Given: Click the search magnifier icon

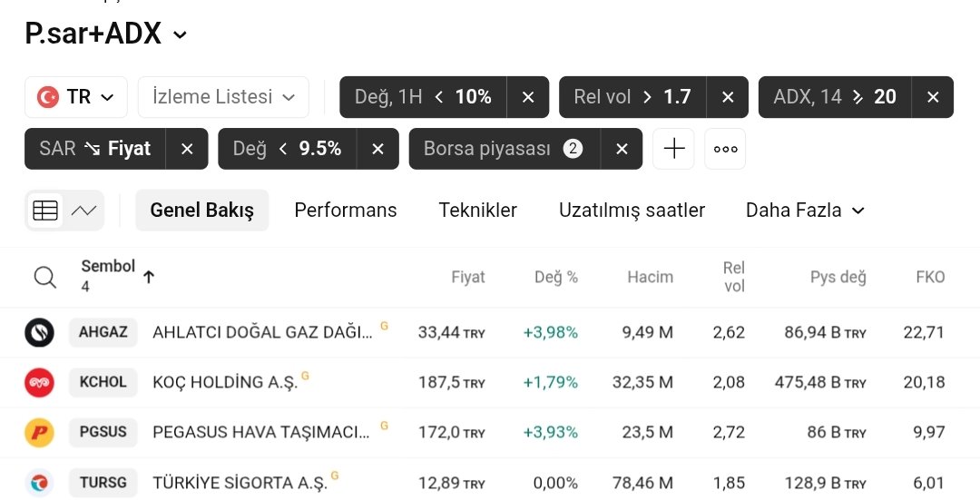Looking at the screenshot, I should [45, 277].
